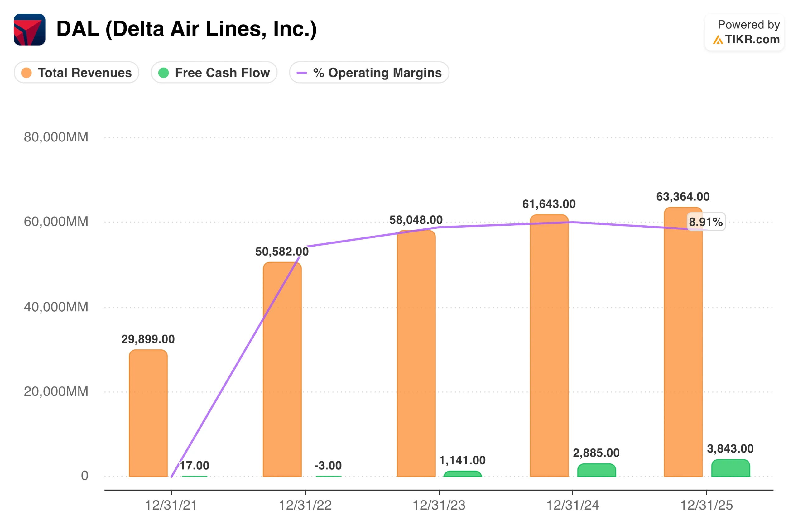Click the TIKR.com orange logo icon

pyautogui.click(x=718, y=40)
